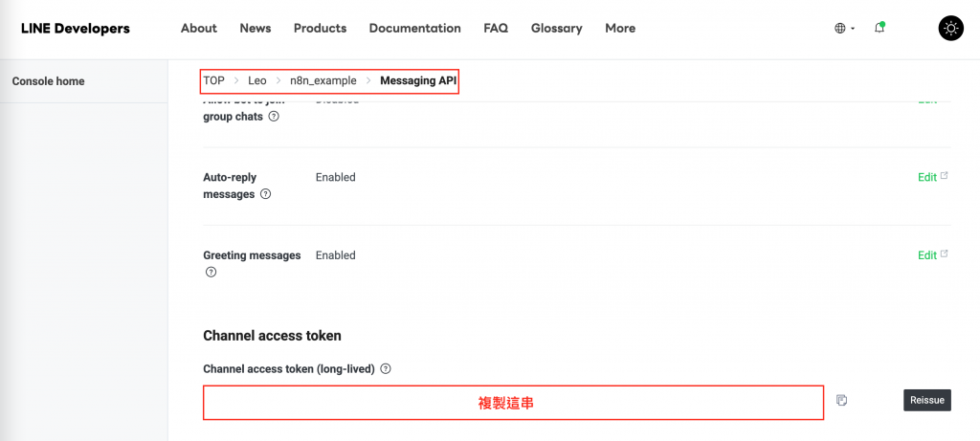
Task: Edit the Greeting messages setting
Action: pos(932,254)
